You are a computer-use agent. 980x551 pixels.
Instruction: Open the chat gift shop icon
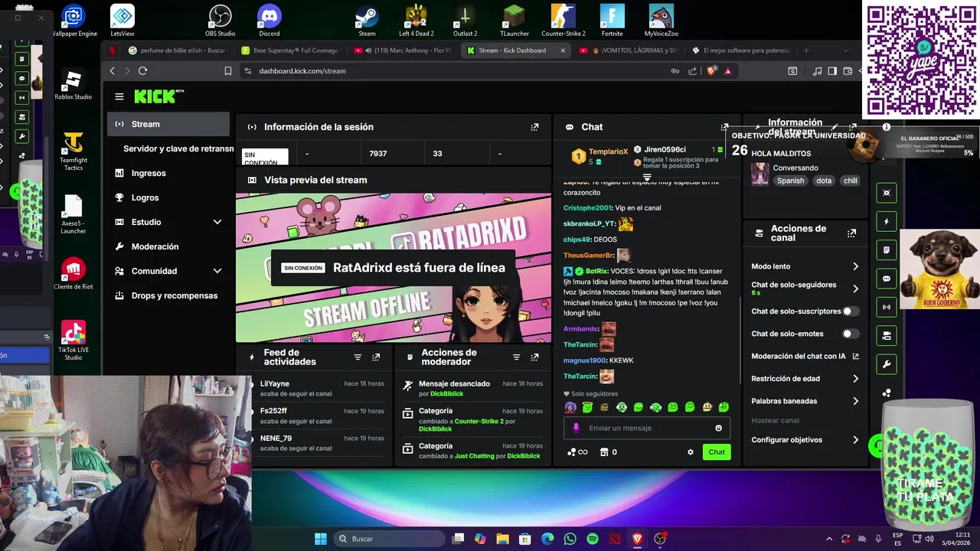click(604, 452)
